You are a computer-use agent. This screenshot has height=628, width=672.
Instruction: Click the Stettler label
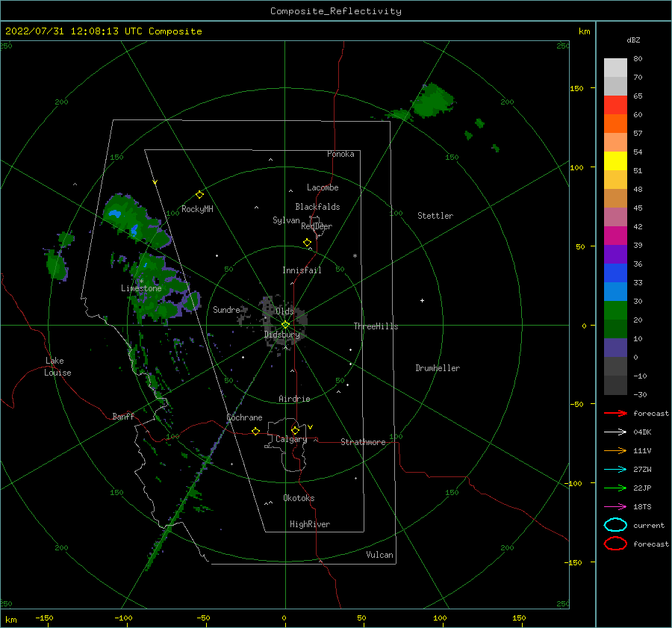(435, 216)
